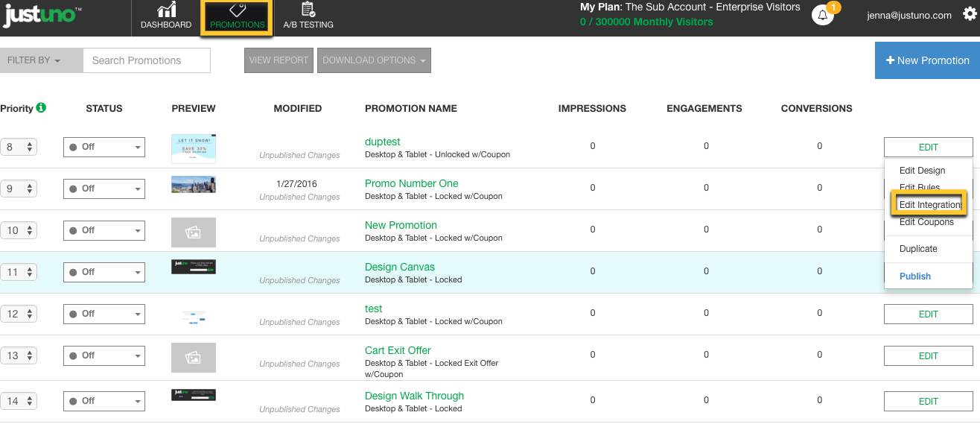Open the settings gear icon
980x427 pixels.
click(967, 15)
